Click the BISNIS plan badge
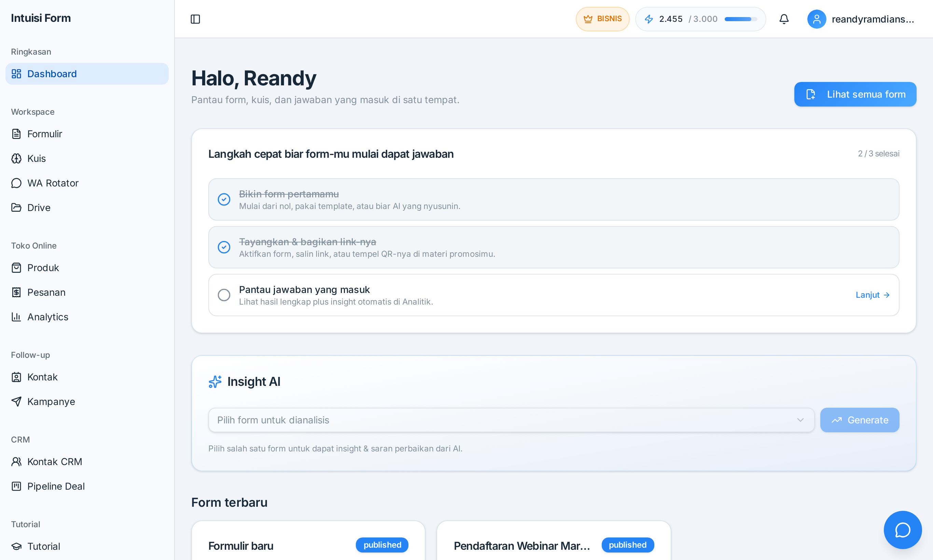 602,19
